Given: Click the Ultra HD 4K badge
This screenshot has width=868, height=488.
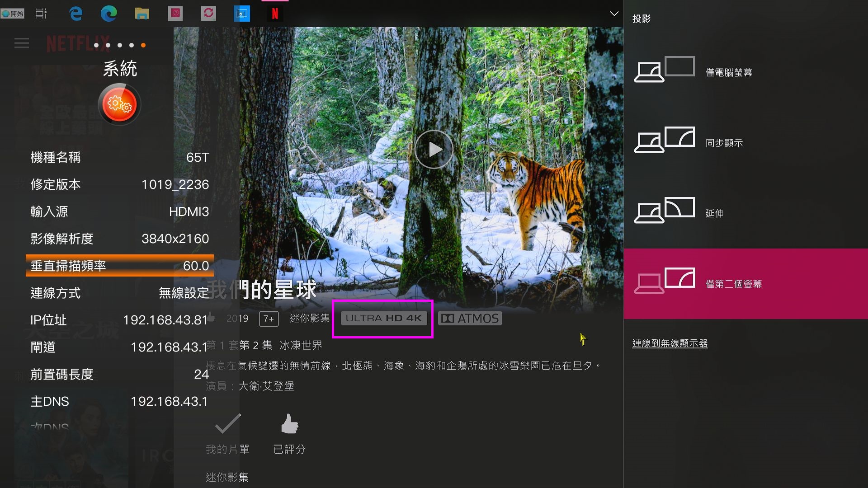Looking at the screenshot, I should click(384, 318).
